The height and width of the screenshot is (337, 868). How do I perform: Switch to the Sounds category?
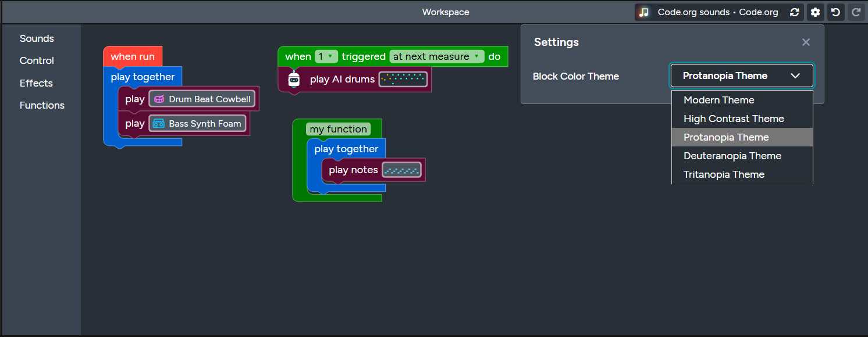click(x=37, y=38)
